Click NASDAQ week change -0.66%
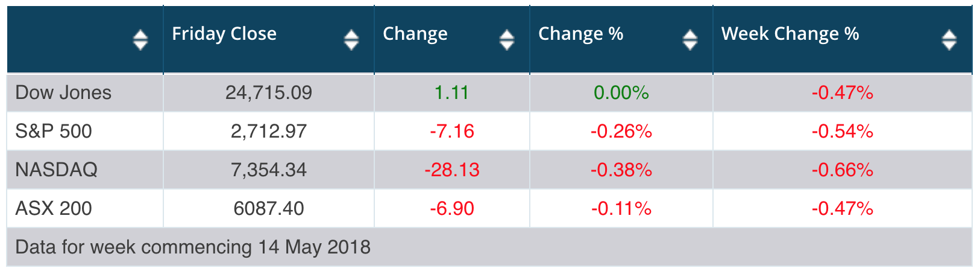The width and height of the screenshot is (980, 274). 843,170
